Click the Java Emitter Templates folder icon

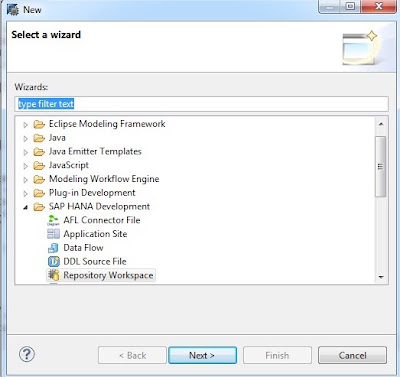pos(39,152)
